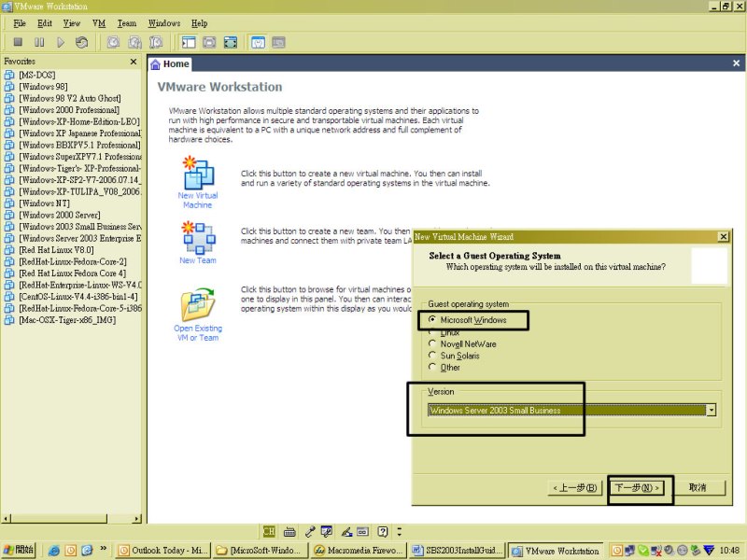Open the View menu
Screen dimensions: 747x560
[72, 23]
